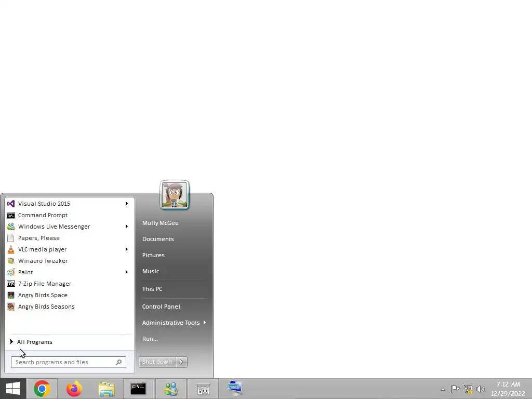
Task: Open Documents from Start menu
Action: point(158,239)
